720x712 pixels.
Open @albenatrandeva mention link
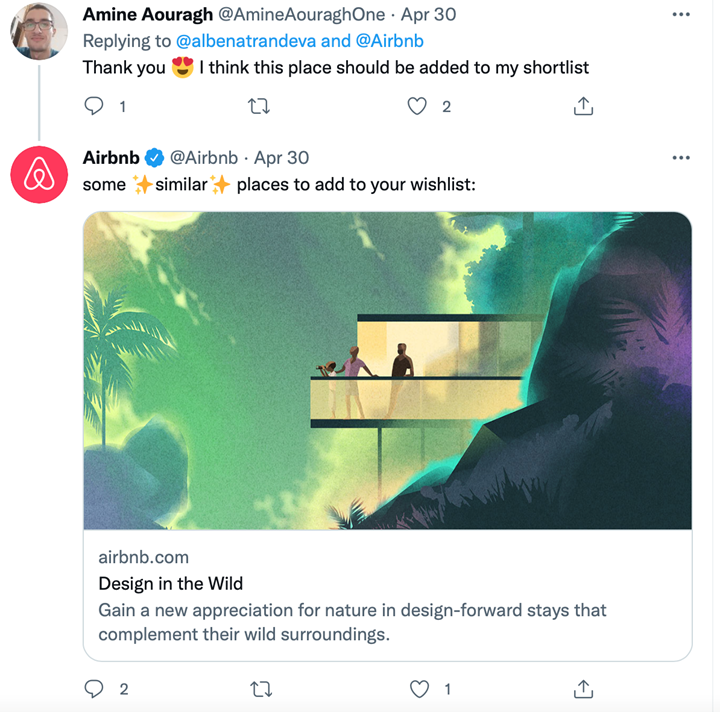(x=245, y=41)
